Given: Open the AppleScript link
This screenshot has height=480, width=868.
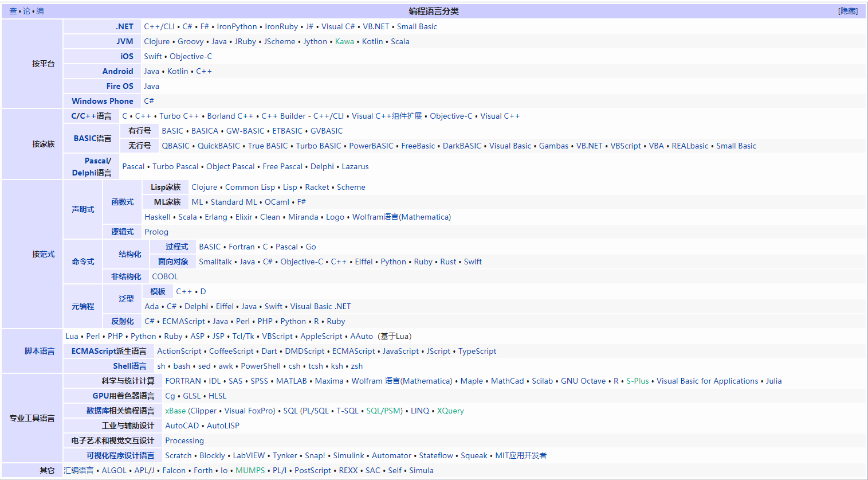Looking at the screenshot, I should coord(321,336).
